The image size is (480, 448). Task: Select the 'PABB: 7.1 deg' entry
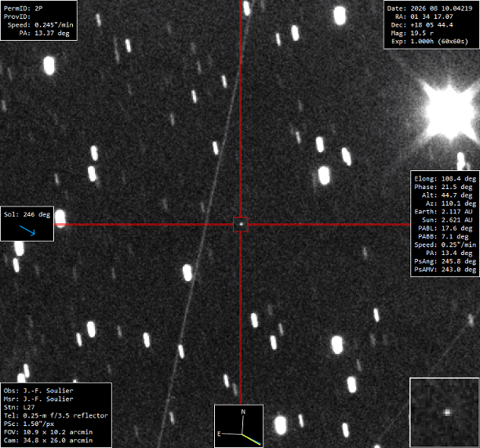pos(444,236)
